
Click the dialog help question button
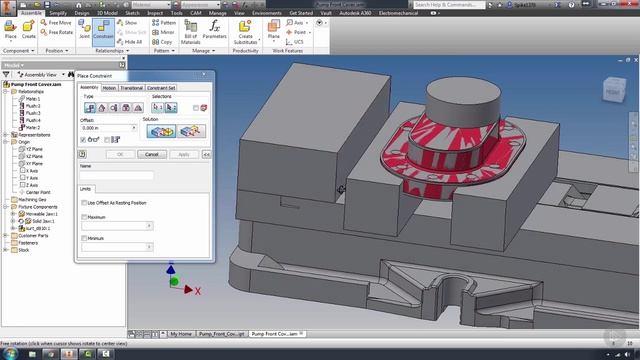click(82, 154)
